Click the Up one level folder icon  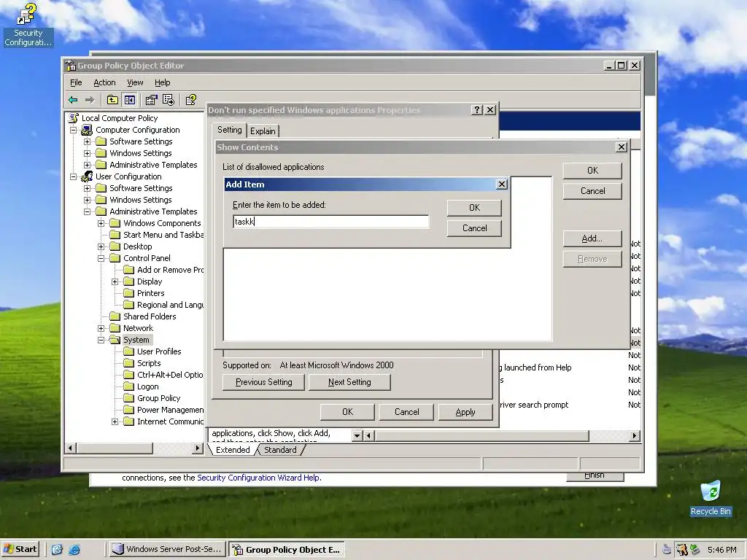pyautogui.click(x=112, y=100)
